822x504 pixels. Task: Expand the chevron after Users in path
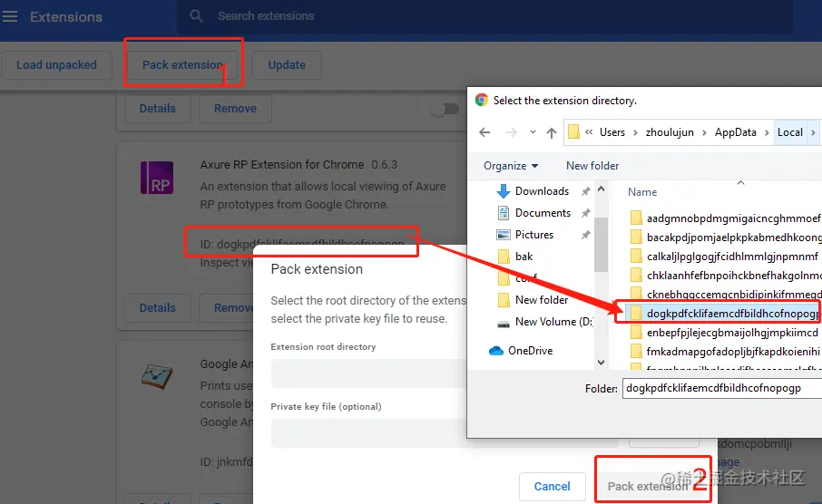click(635, 132)
